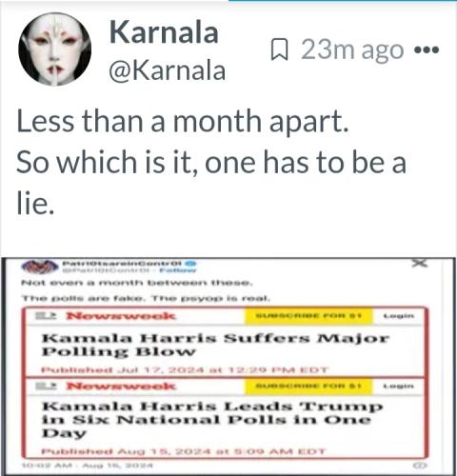
Task: Follow the embedded tweet's author
Action: [x=178, y=270]
